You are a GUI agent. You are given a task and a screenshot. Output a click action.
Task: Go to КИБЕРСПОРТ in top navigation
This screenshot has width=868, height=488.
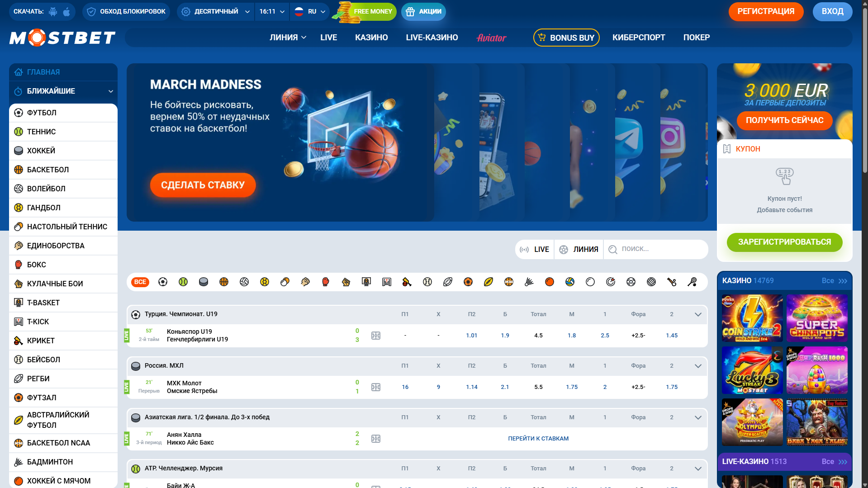tap(638, 38)
